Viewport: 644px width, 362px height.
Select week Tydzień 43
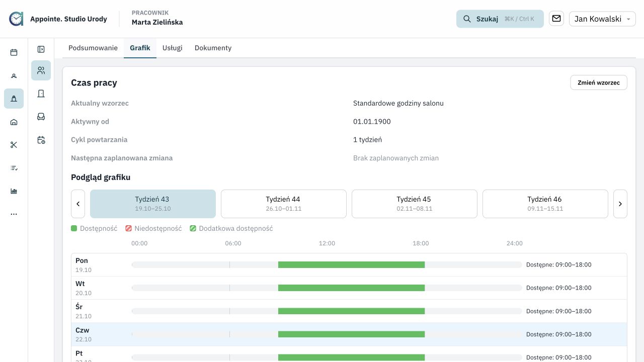tap(153, 204)
